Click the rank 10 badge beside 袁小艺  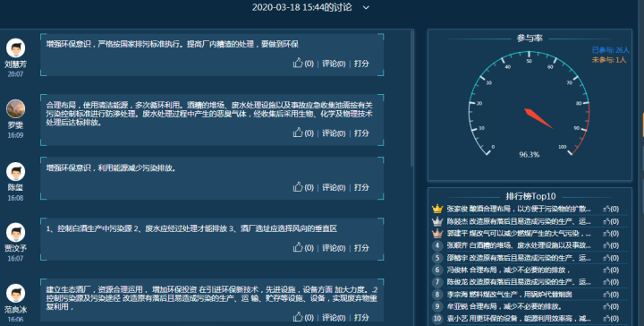(437, 318)
